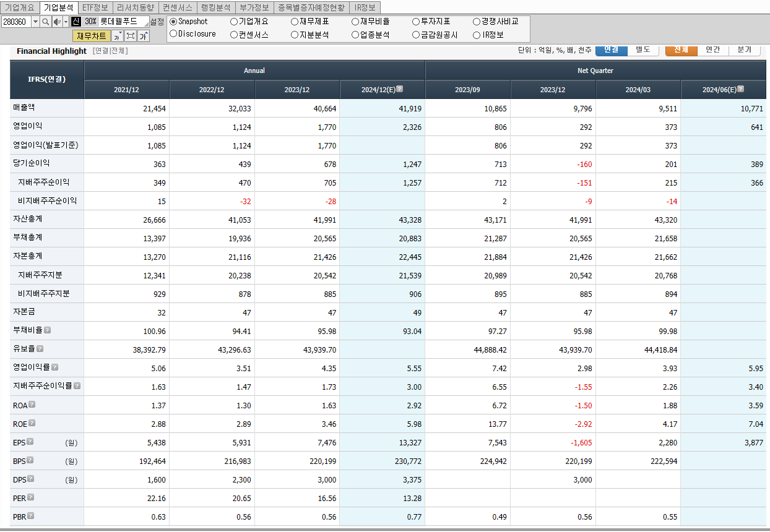
Task: Click the help icon next to PBR
Action: pyautogui.click(x=31, y=516)
